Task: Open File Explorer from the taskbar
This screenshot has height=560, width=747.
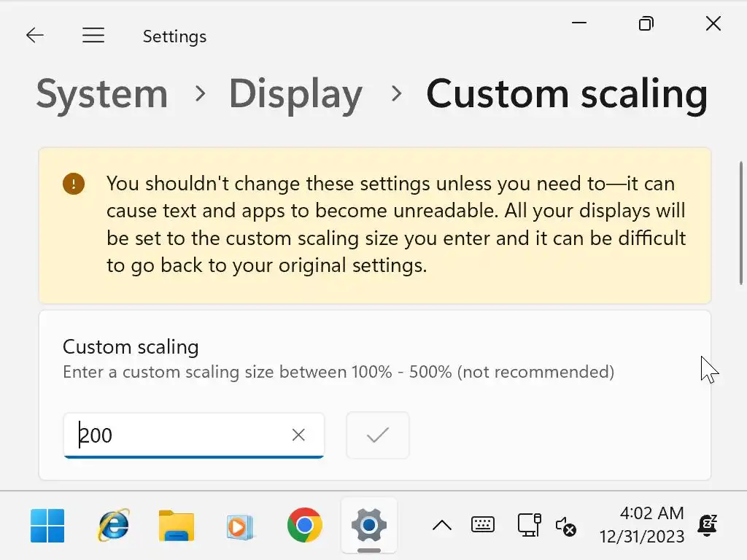Action: [x=177, y=526]
